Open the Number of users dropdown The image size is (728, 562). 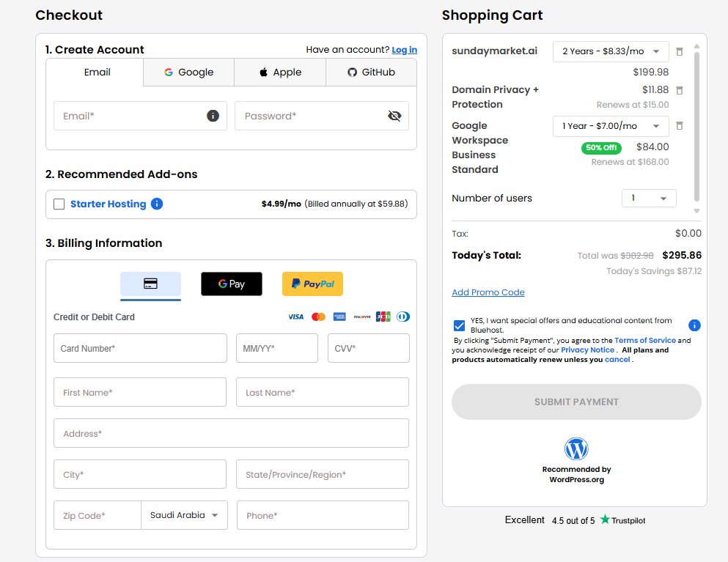[649, 198]
